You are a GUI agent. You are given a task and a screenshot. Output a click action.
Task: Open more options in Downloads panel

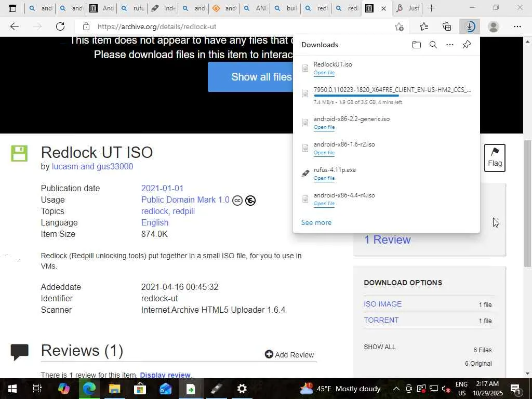(450, 45)
